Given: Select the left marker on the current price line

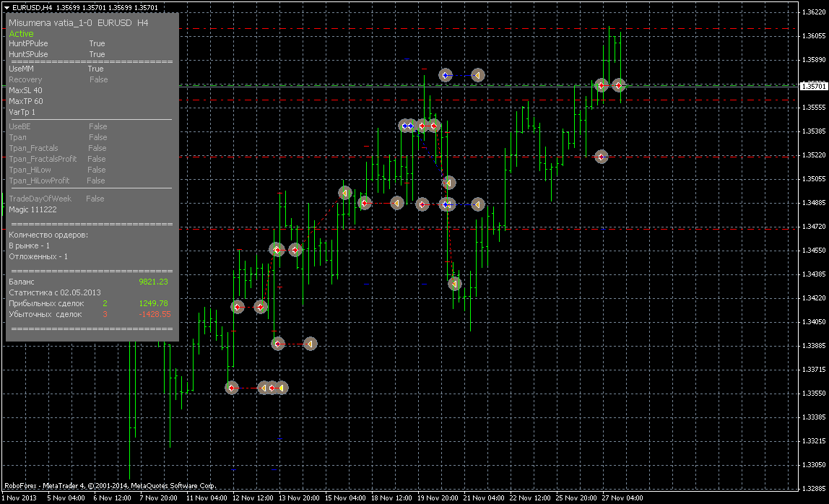Looking at the screenshot, I should click(x=601, y=85).
